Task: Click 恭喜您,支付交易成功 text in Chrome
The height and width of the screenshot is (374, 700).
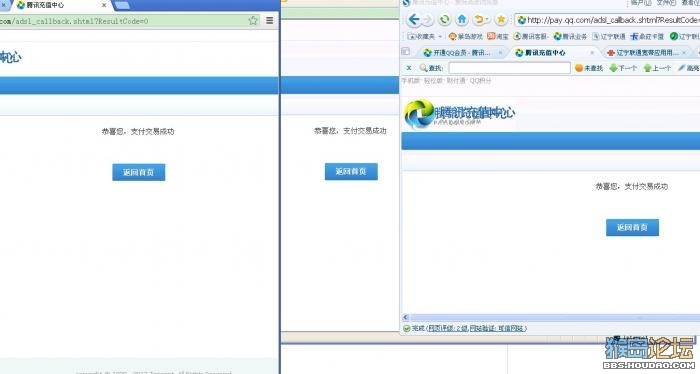Action: (x=138, y=131)
